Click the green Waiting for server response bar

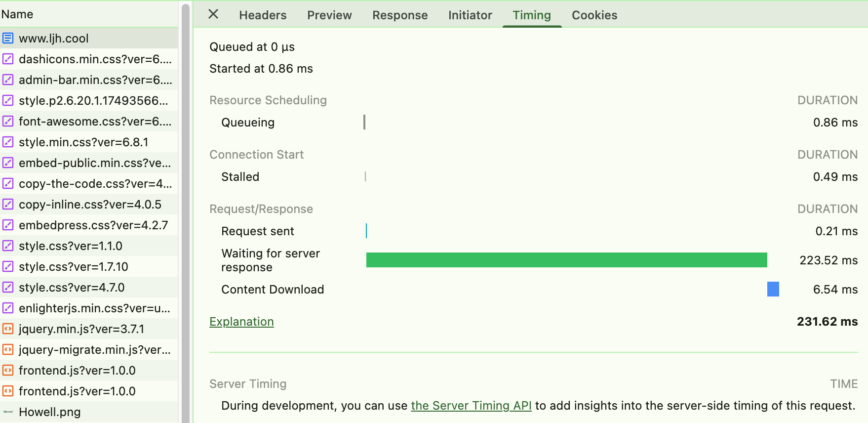pos(566,260)
